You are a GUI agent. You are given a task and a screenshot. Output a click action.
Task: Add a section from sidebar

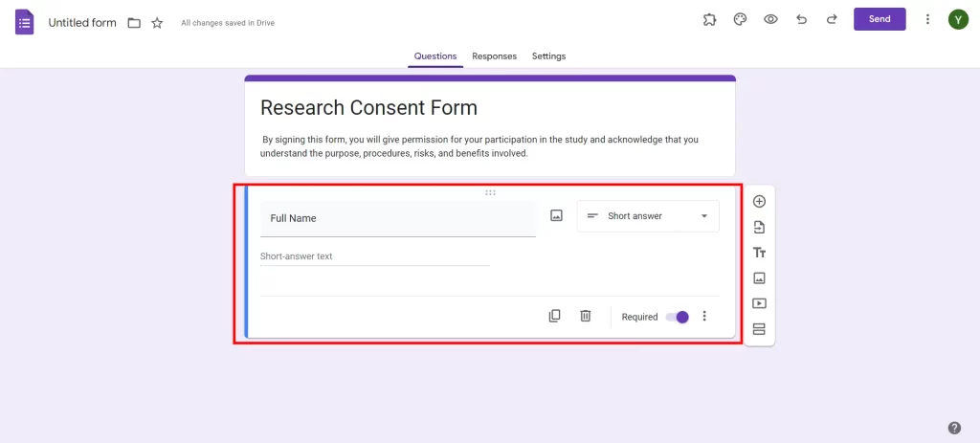759,329
